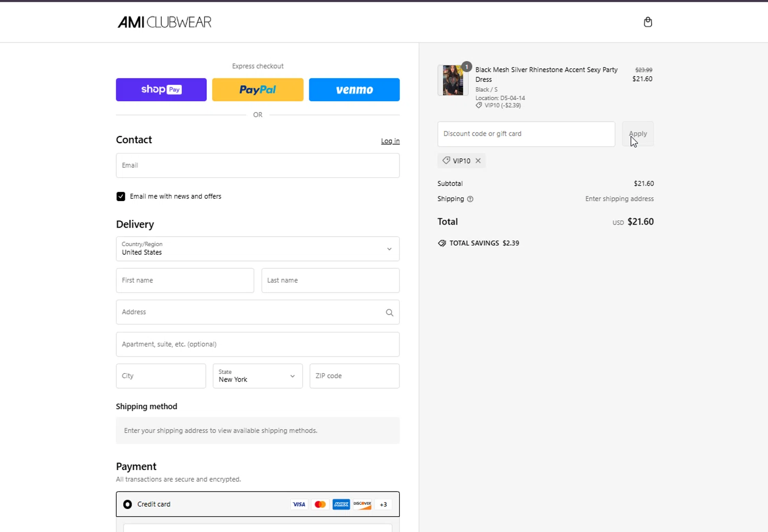Focus the First name field
768x532 pixels.
[x=185, y=281]
